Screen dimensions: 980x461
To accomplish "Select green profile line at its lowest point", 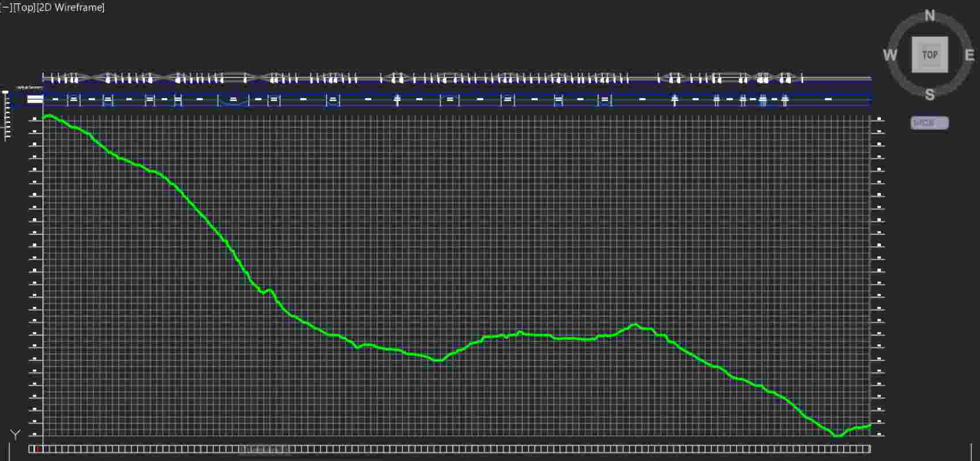I will click(x=838, y=436).
